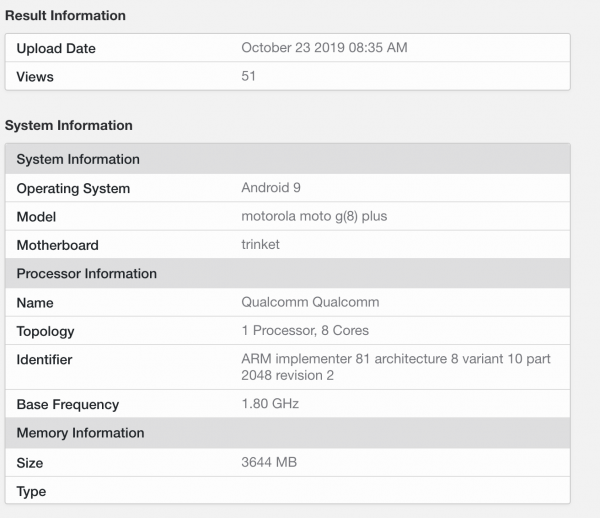Click the Motherboard label
This screenshot has height=518, width=600.
coord(57,245)
